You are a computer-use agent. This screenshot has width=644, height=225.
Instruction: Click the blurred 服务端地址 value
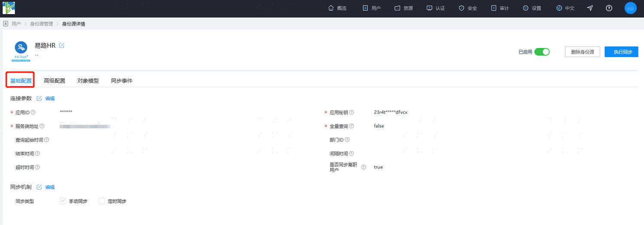(85, 126)
